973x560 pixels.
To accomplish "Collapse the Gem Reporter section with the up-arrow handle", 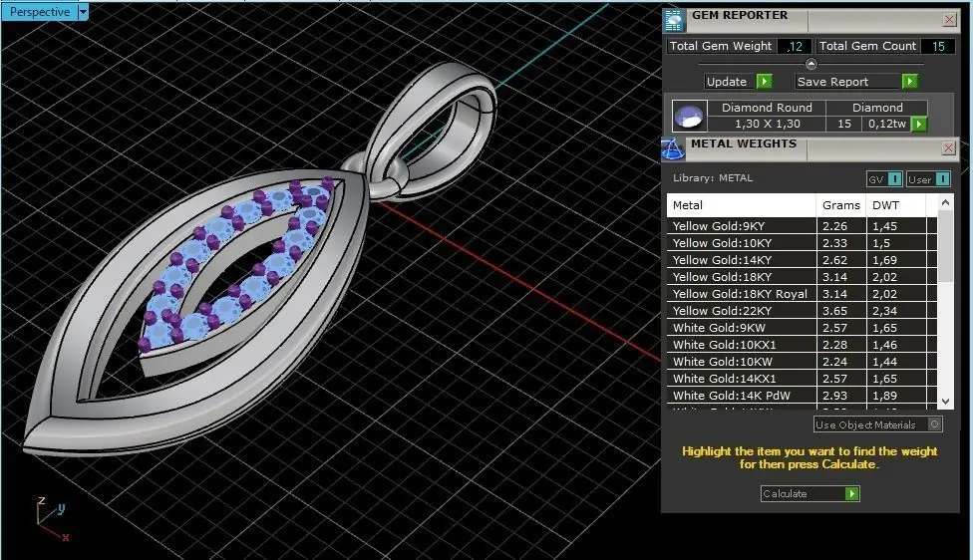I will coord(811,64).
